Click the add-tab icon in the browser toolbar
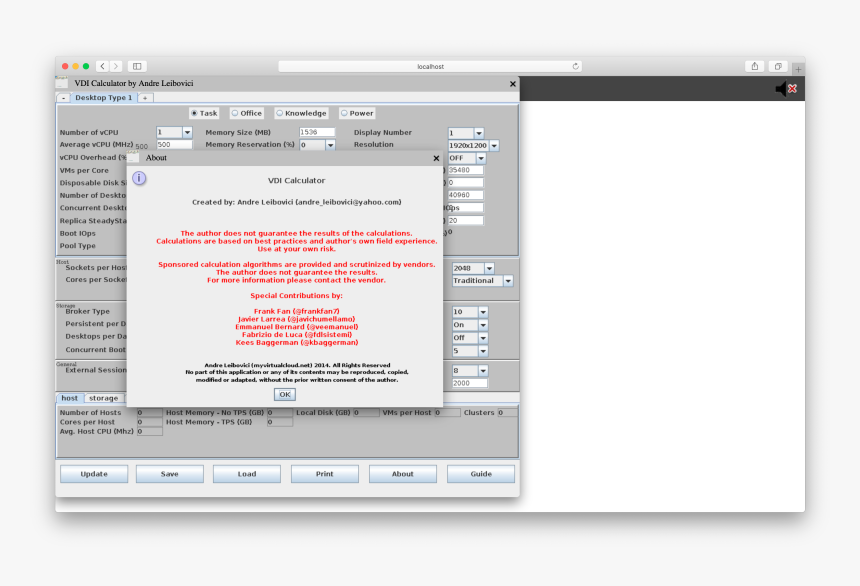This screenshot has height=586, width=860. [x=798, y=70]
